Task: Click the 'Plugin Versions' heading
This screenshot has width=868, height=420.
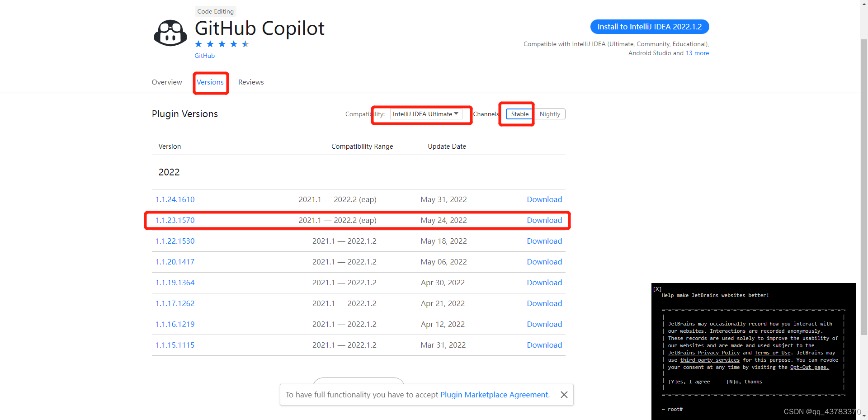Action: 185,114
